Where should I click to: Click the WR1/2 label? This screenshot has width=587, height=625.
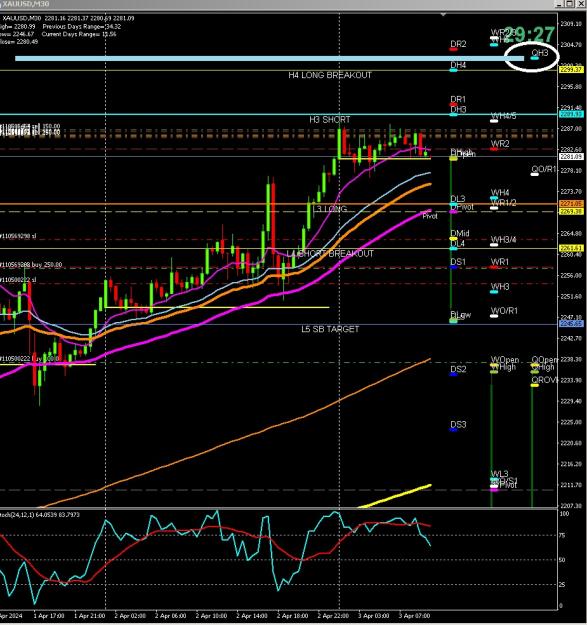pos(503,203)
